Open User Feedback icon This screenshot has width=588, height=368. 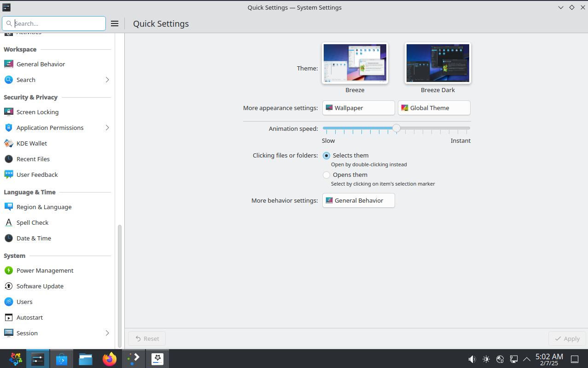(x=9, y=175)
